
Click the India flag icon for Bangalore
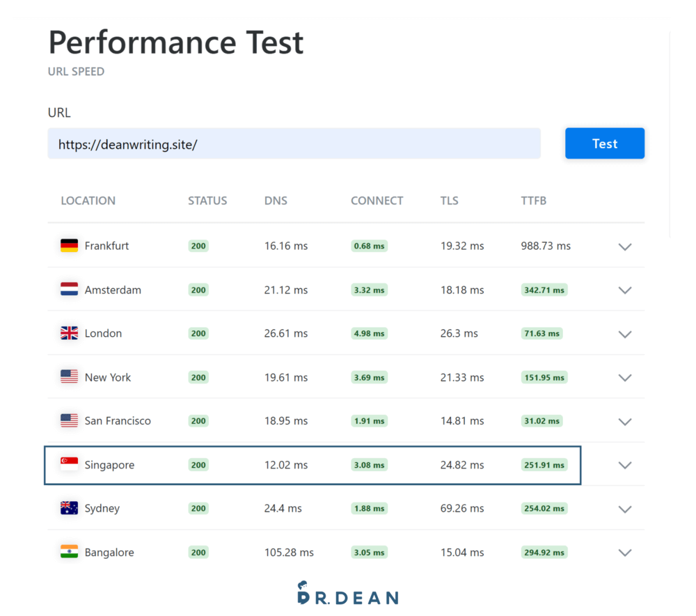[69, 552]
